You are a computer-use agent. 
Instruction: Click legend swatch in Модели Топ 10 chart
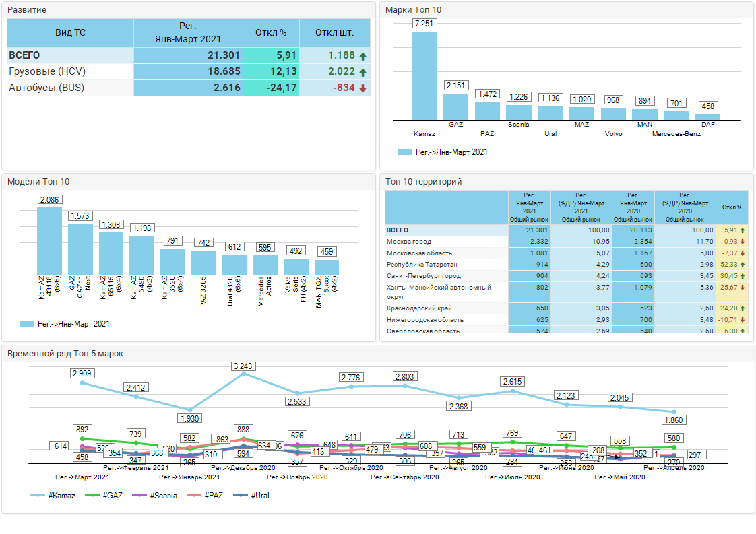(27, 324)
